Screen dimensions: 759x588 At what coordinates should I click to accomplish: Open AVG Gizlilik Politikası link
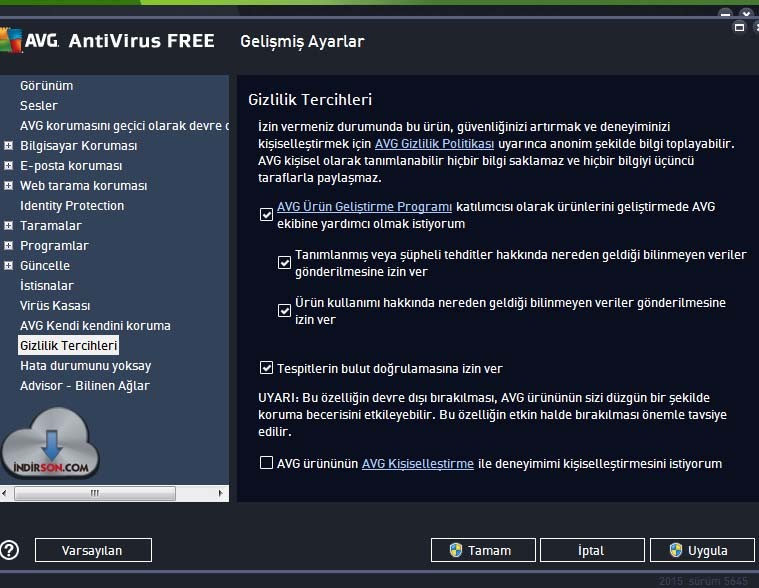click(x=434, y=144)
